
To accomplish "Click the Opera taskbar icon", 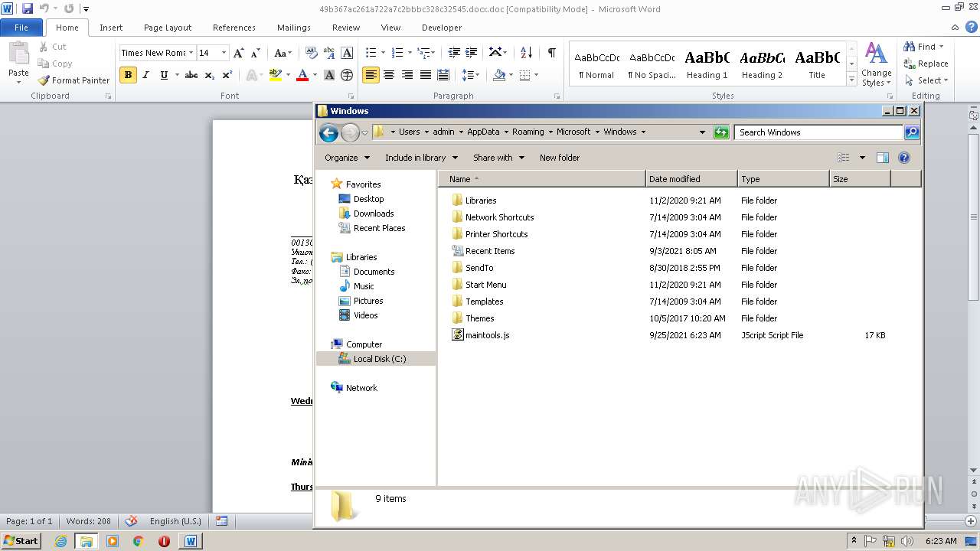I will pyautogui.click(x=164, y=541).
